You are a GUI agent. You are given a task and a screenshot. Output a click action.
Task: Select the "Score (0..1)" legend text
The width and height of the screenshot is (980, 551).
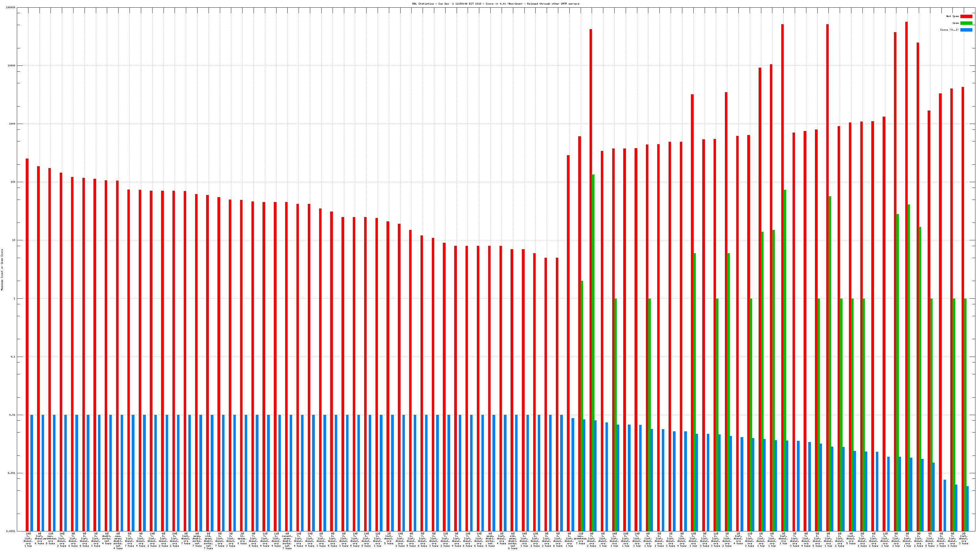(x=949, y=30)
